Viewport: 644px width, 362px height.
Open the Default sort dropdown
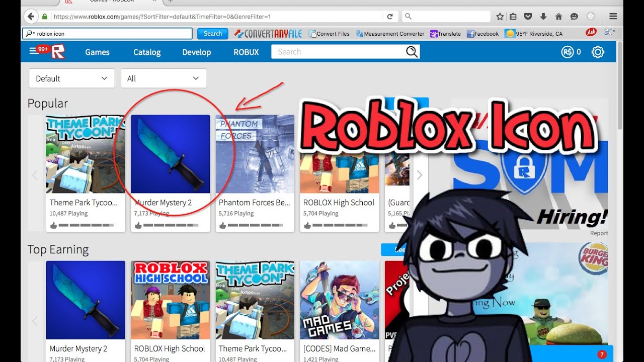click(x=72, y=78)
